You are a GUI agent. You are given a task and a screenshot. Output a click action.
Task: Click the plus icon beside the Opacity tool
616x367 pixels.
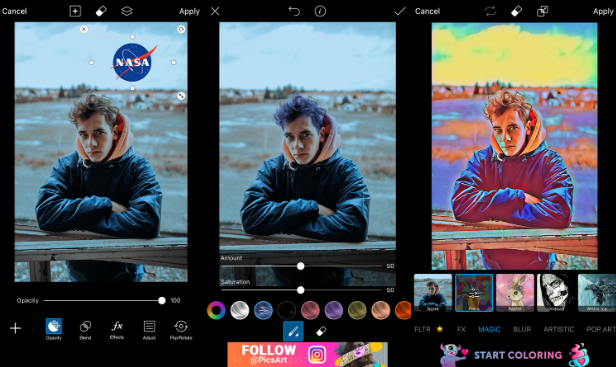(x=15, y=328)
